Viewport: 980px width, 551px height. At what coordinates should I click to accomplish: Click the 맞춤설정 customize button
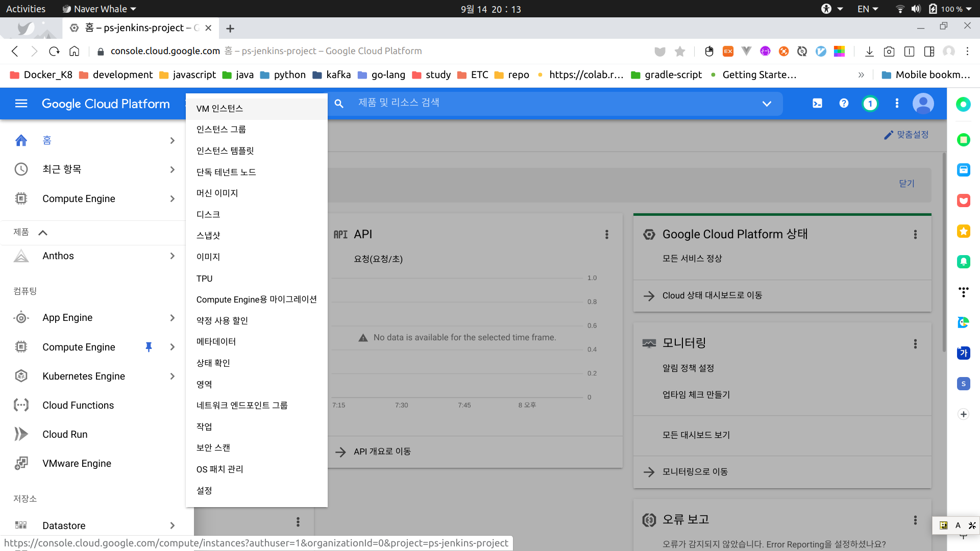(906, 135)
